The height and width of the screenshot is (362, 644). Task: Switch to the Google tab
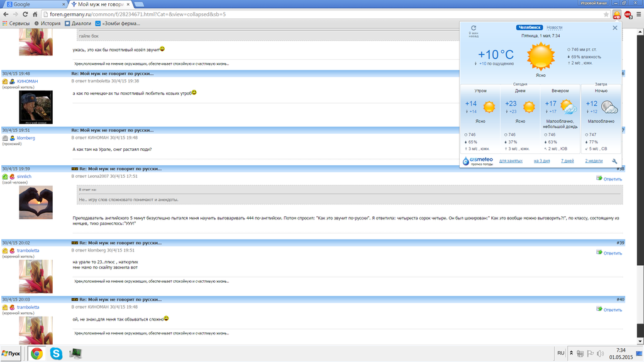(x=35, y=4)
